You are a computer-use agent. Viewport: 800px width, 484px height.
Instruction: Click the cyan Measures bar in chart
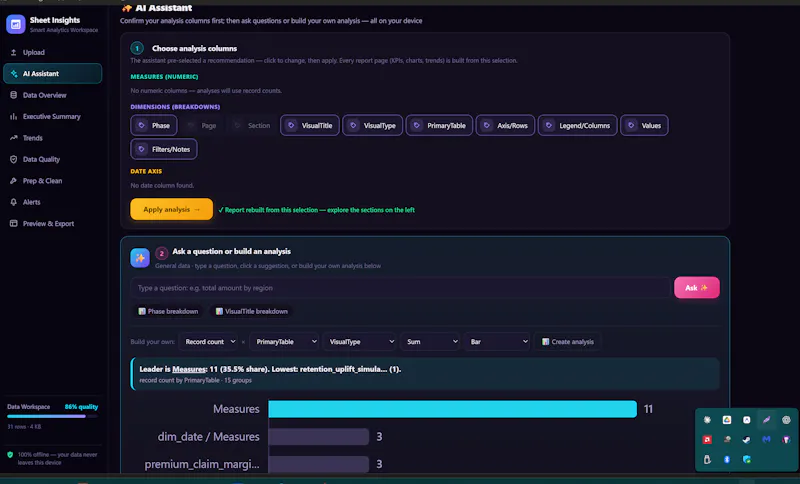(453, 409)
